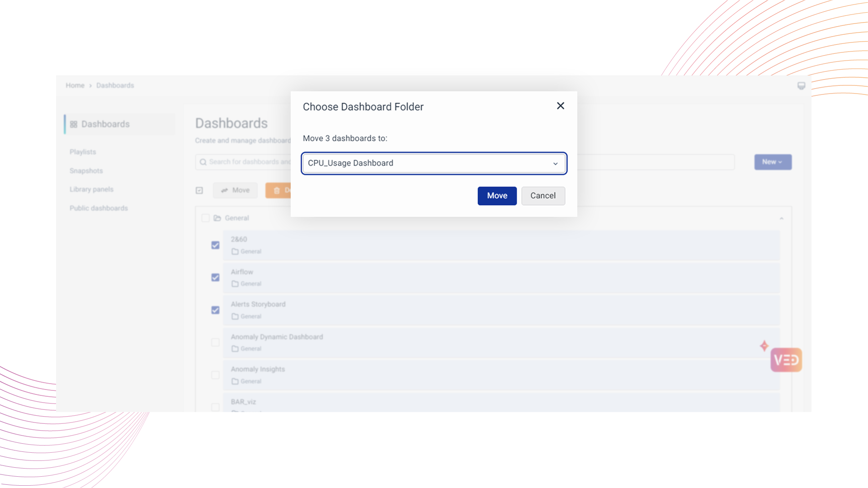Viewport: 868px width, 488px height.
Task: Open Library panels in the sidebar
Action: (91, 189)
